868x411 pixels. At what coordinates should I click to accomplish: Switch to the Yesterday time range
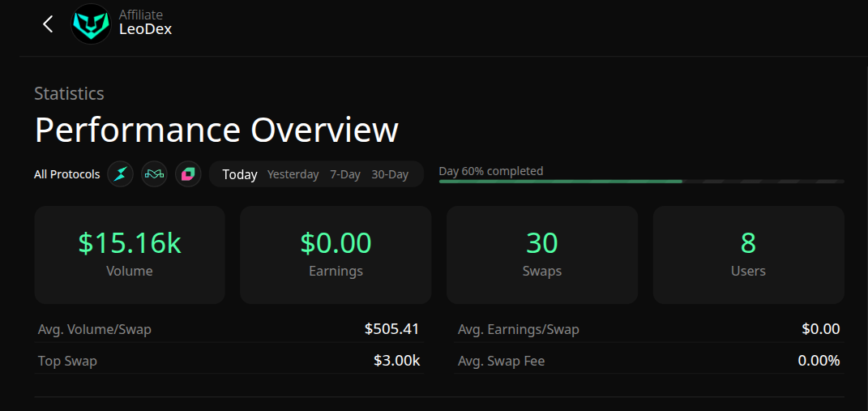click(293, 174)
